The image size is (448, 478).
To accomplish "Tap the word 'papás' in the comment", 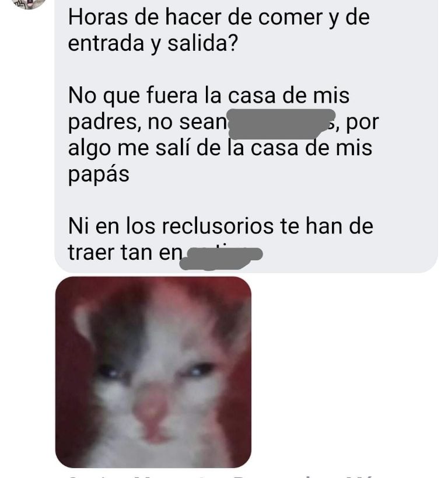I will pos(99,175).
